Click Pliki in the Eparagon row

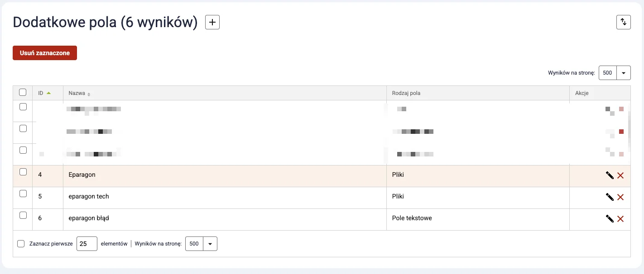398,175
